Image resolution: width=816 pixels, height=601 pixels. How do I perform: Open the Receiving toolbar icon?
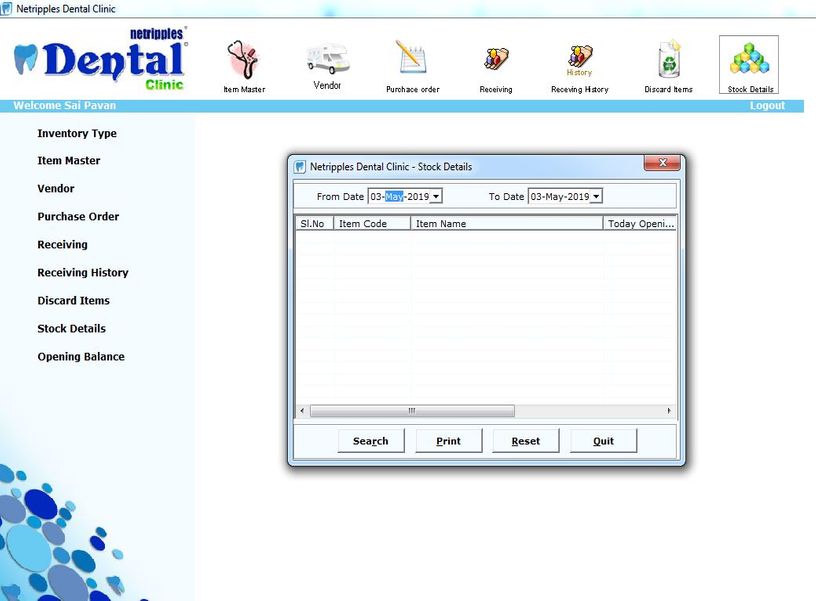coord(495,69)
